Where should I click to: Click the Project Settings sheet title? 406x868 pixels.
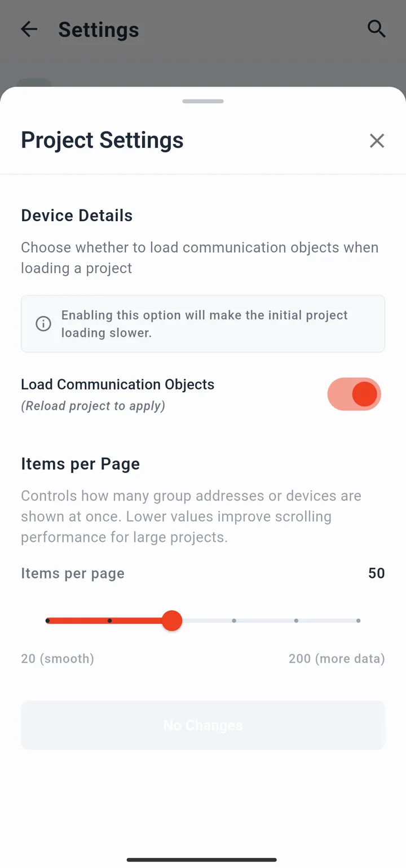click(x=102, y=140)
